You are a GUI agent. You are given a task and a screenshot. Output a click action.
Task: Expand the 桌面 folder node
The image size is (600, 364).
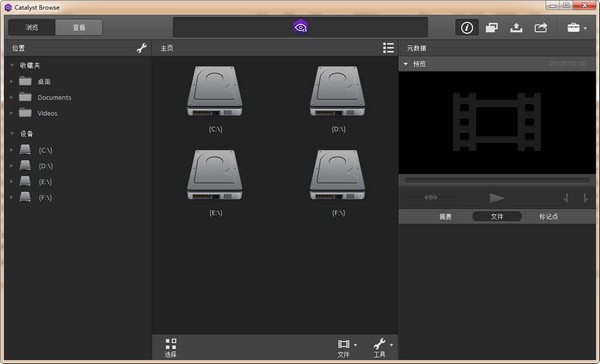11,81
